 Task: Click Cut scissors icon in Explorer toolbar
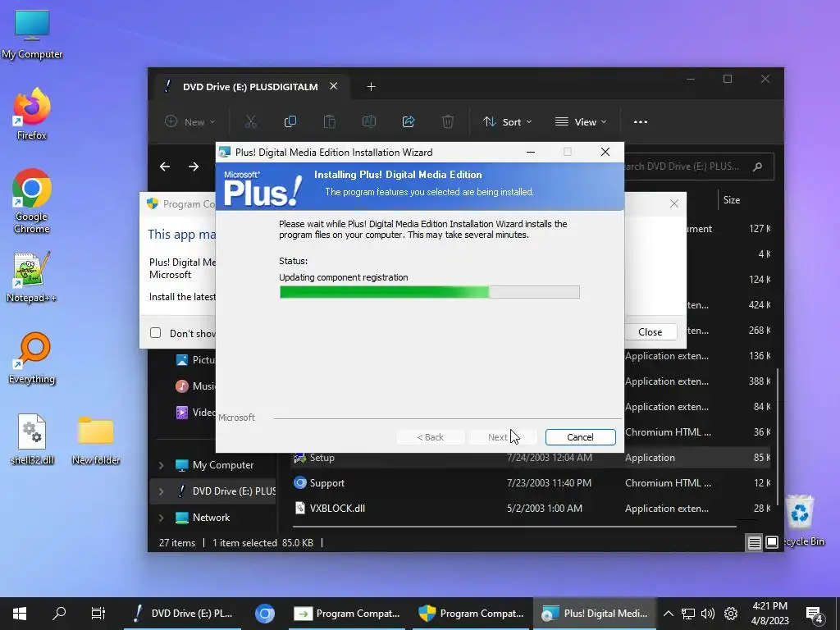click(x=251, y=121)
